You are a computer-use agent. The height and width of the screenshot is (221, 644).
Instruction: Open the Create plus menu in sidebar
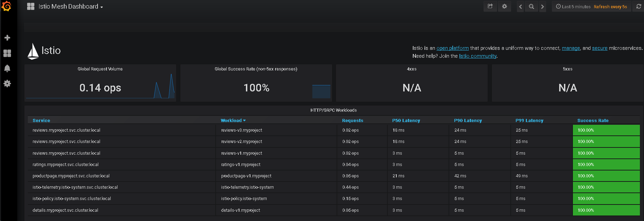7,38
